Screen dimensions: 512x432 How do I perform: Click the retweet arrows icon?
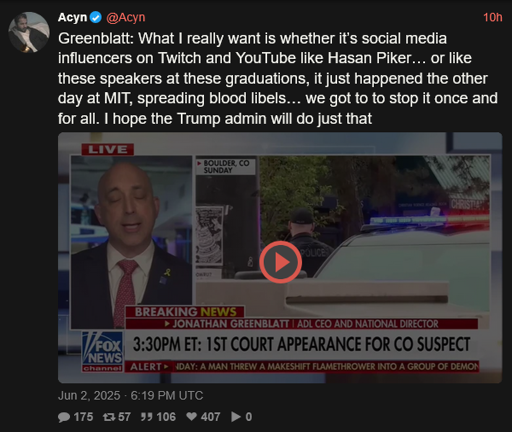(109, 417)
